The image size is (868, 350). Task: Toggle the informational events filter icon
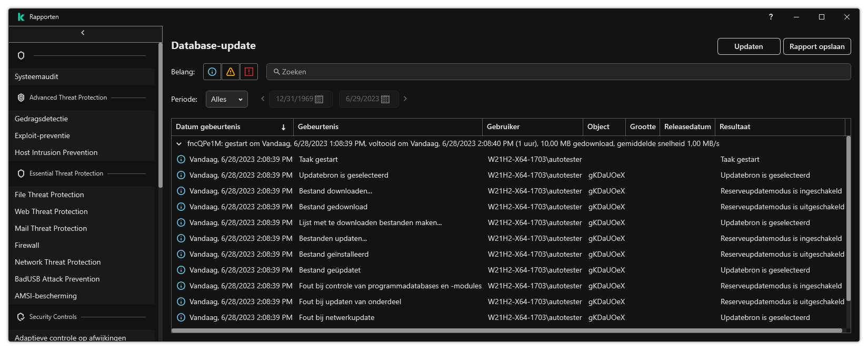(212, 72)
